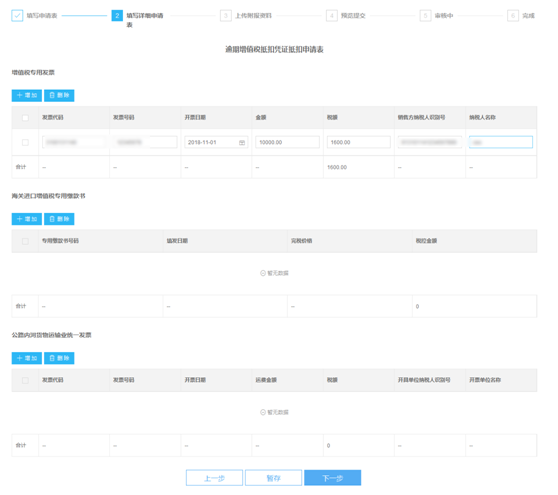Click completed checkmark icon of step 1
This screenshot has width=558, height=495.
point(17,16)
